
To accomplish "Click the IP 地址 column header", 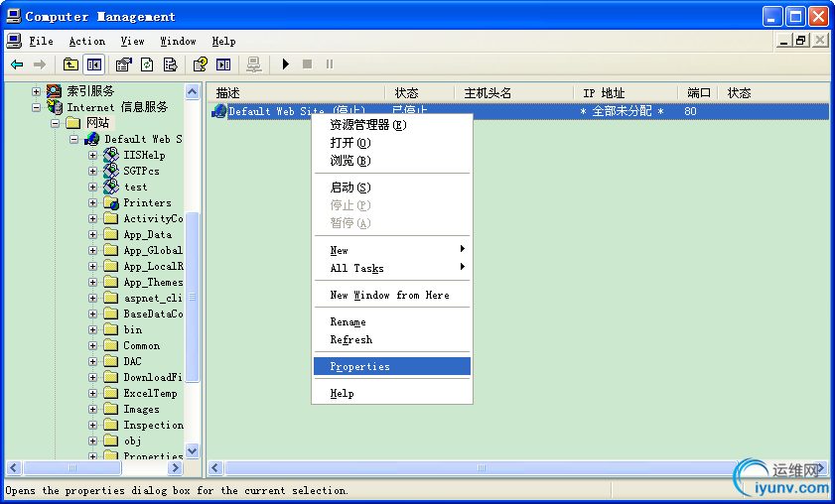I will [626, 93].
